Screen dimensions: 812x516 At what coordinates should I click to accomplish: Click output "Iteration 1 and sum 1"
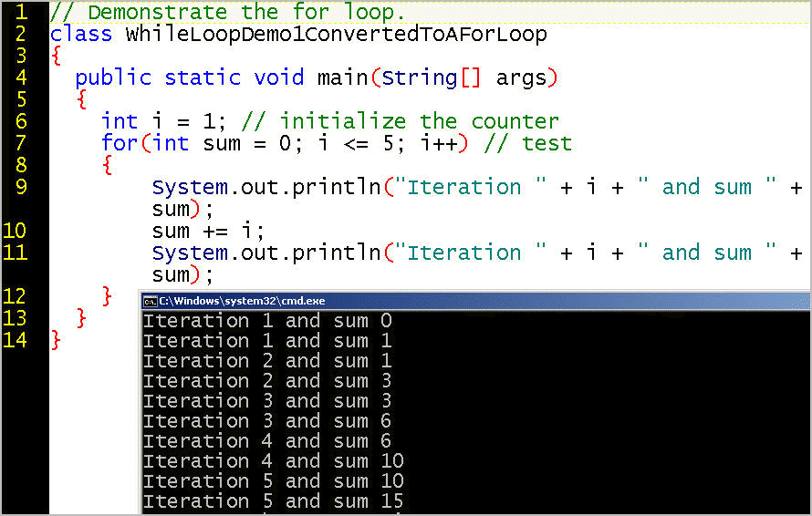click(x=267, y=341)
